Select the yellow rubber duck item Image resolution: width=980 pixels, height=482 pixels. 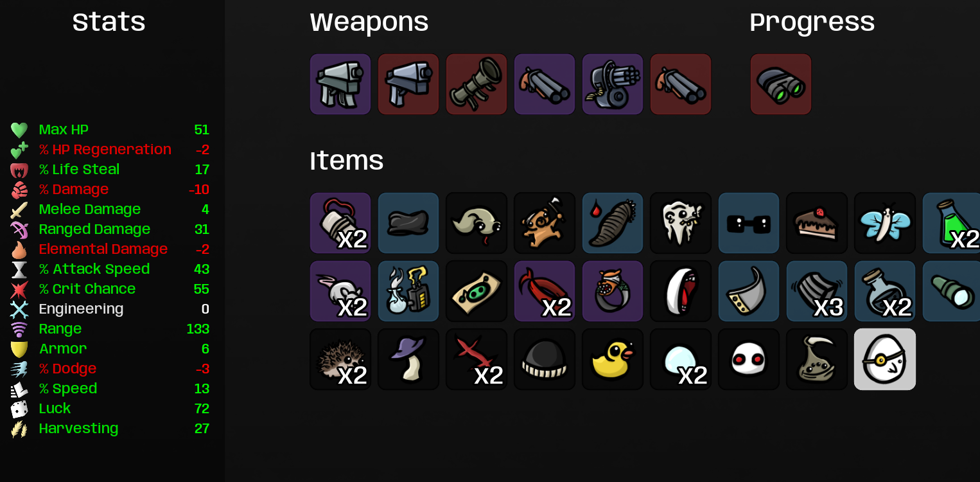coord(613,359)
